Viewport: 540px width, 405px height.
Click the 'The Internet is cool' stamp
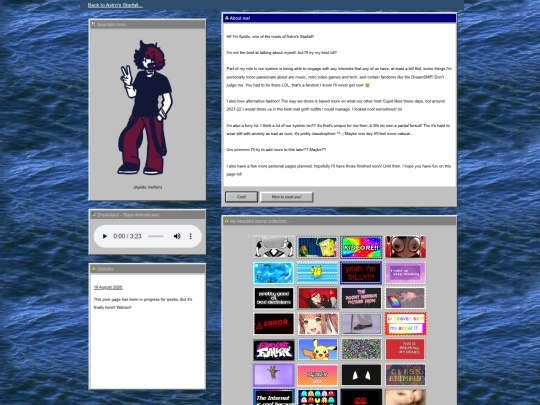pos(274,397)
